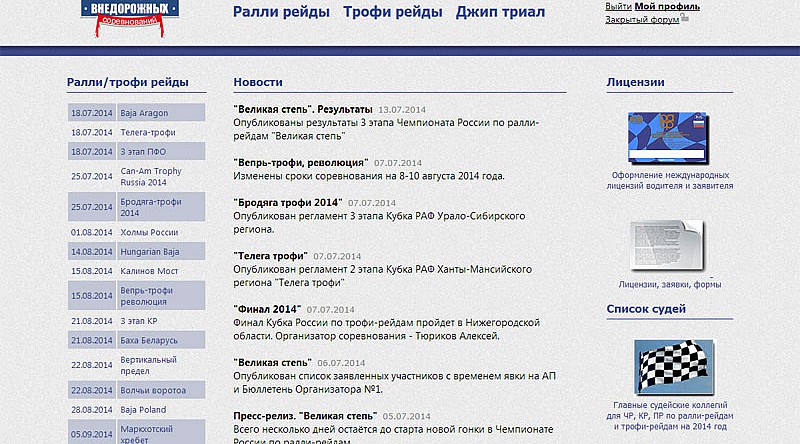The width and height of the screenshot is (800, 444).
Task: Open the "Великая степь". Результаты news headline
Action: (302, 108)
